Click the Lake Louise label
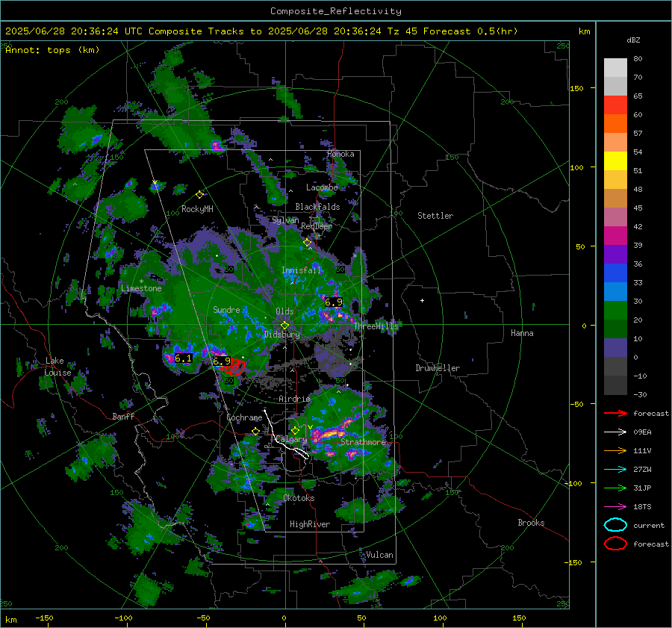 [57, 367]
